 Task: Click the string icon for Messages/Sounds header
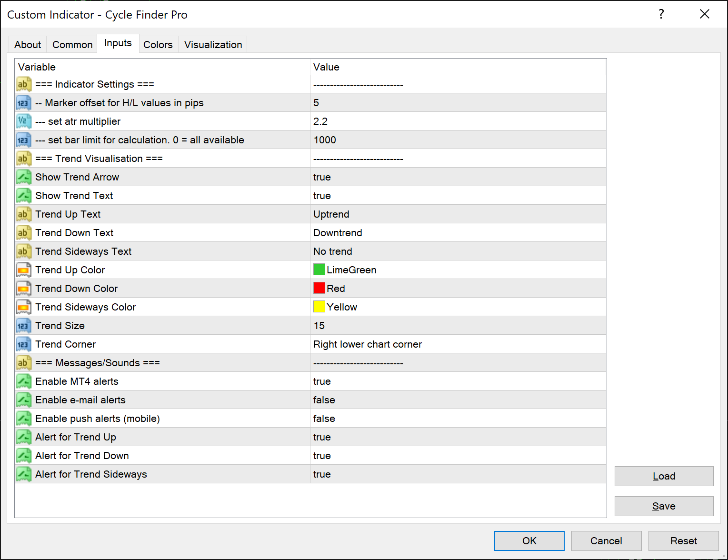(x=24, y=363)
